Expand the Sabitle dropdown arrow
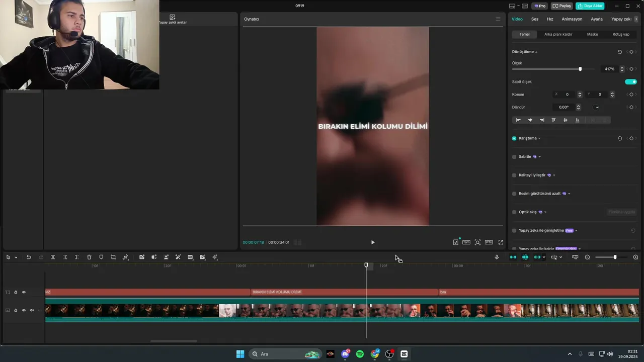This screenshot has height=362, width=644. pyautogui.click(x=540, y=157)
